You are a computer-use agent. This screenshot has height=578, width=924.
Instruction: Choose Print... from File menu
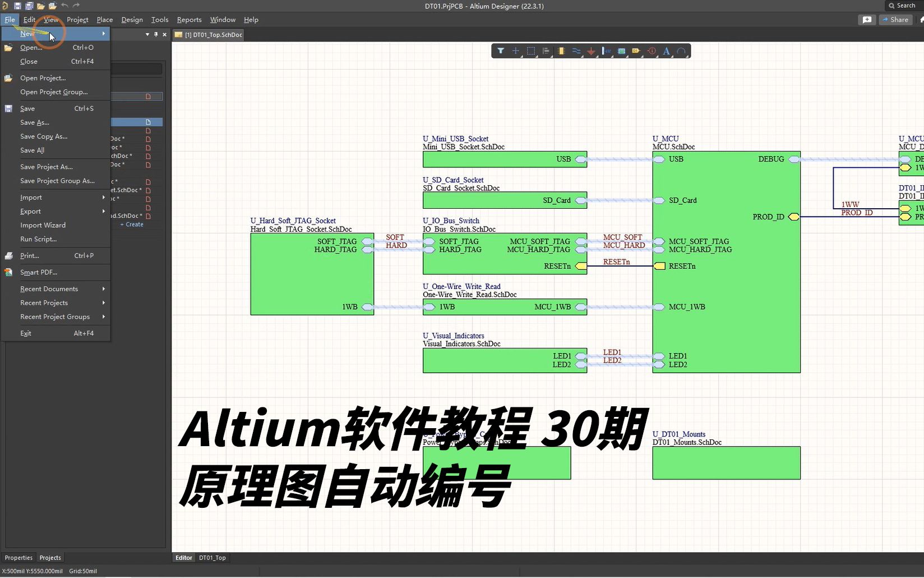tap(56, 256)
